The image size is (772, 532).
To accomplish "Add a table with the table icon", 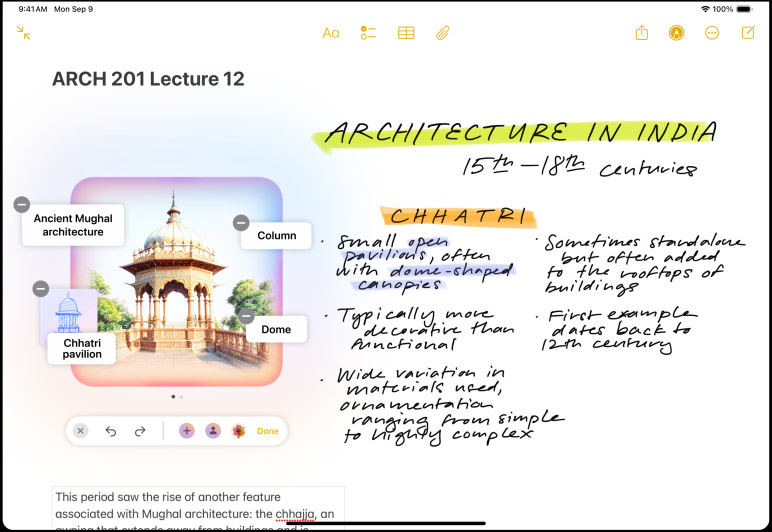I will (405, 33).
